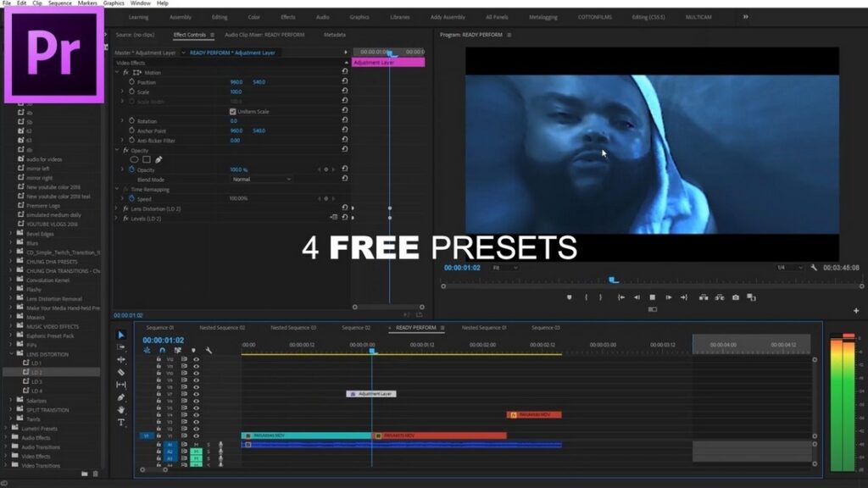Hide track V10 with its eye icon

[x=196, y=372]
